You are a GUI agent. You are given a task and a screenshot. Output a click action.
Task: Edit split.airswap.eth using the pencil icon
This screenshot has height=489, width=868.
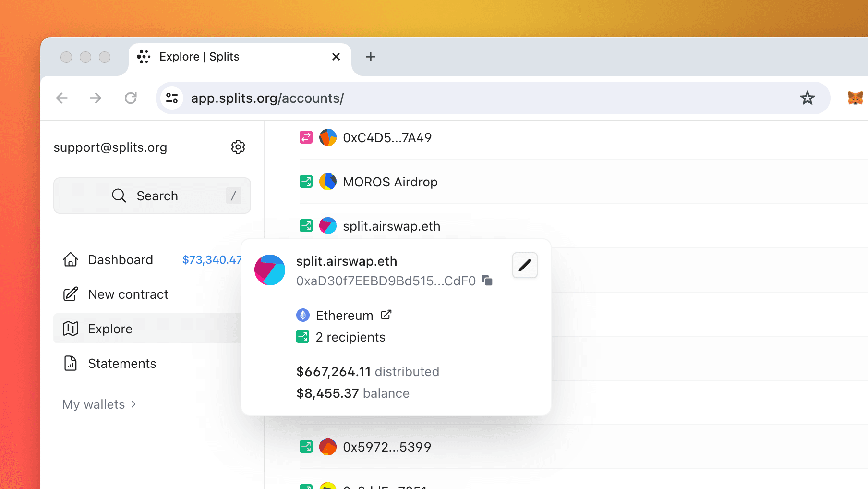coord(525,265)
